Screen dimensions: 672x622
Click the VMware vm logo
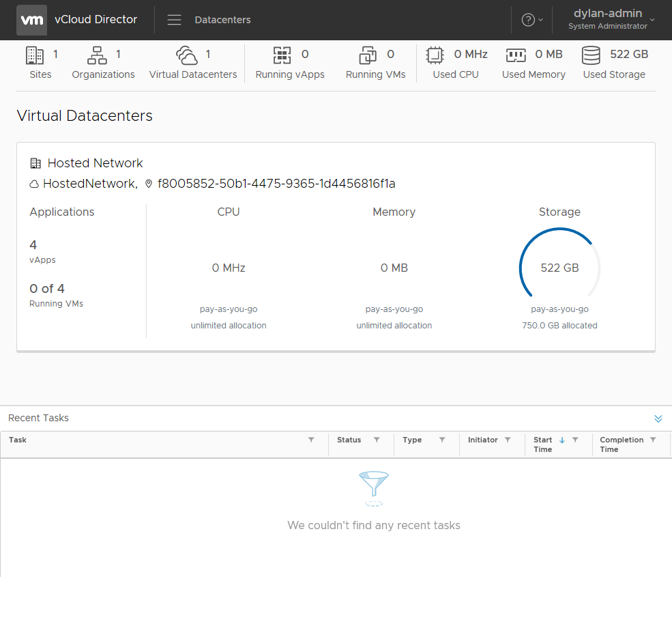tap(31, 20)
